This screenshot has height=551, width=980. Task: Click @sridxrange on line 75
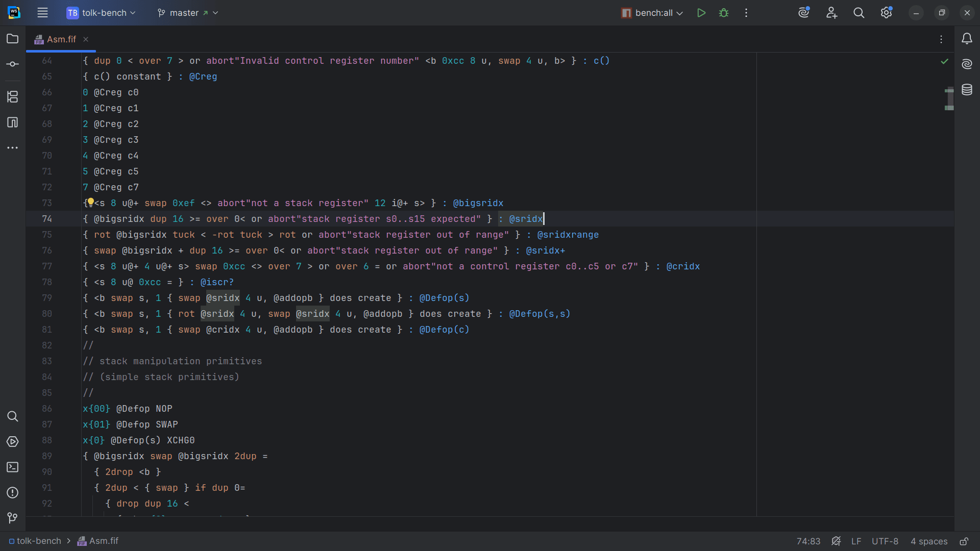(x=568, y=235)
